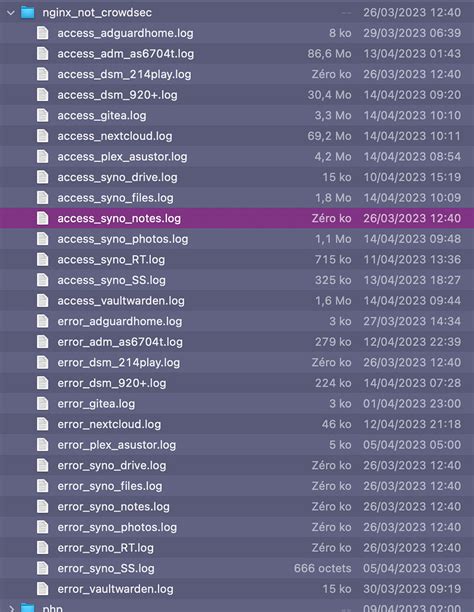This screenshot has height=612, width=474.
Task: Click the access_nextcloud.log document icon
Action: tap(43, 136)
